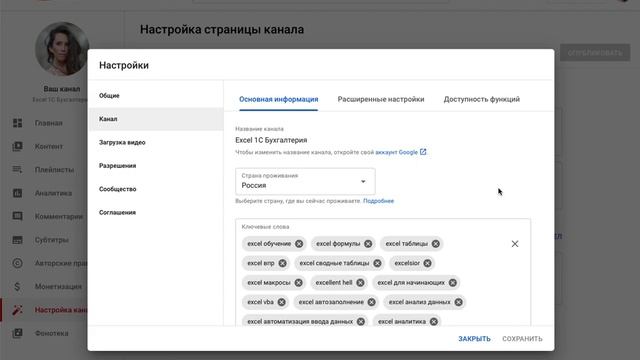Click the Субтитры icon in sidebar

tap(18, 240)
